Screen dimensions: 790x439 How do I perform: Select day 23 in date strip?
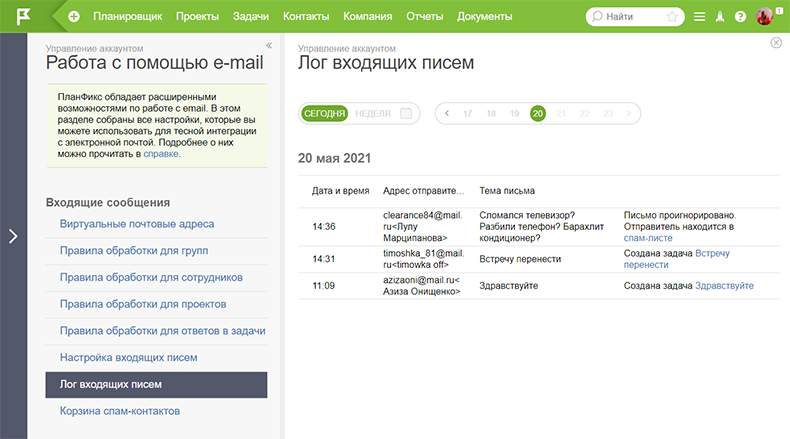click(608, 113)
